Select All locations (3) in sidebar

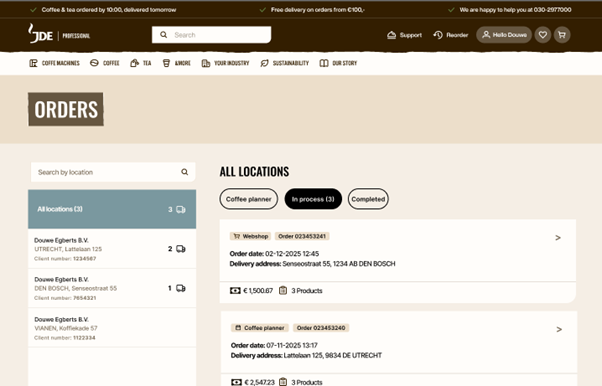pos(112,209)
